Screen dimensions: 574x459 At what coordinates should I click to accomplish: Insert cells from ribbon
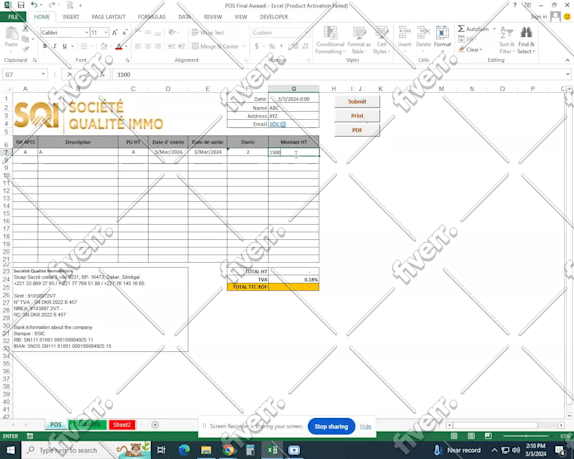405,37
